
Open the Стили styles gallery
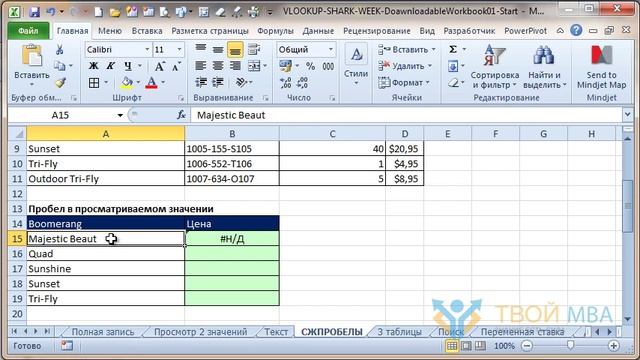(356, 64)
